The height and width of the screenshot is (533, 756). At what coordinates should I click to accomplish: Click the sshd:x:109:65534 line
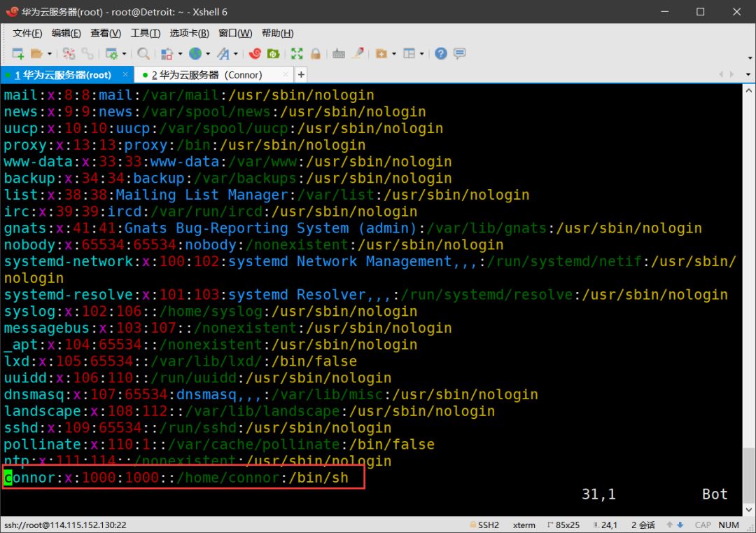[197, 428]
